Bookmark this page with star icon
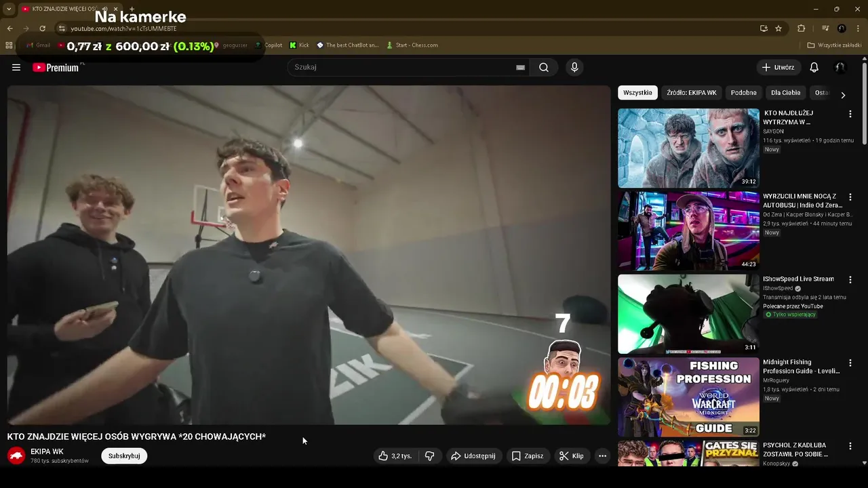This screenshot has height=488, width=868. [778, 28]
